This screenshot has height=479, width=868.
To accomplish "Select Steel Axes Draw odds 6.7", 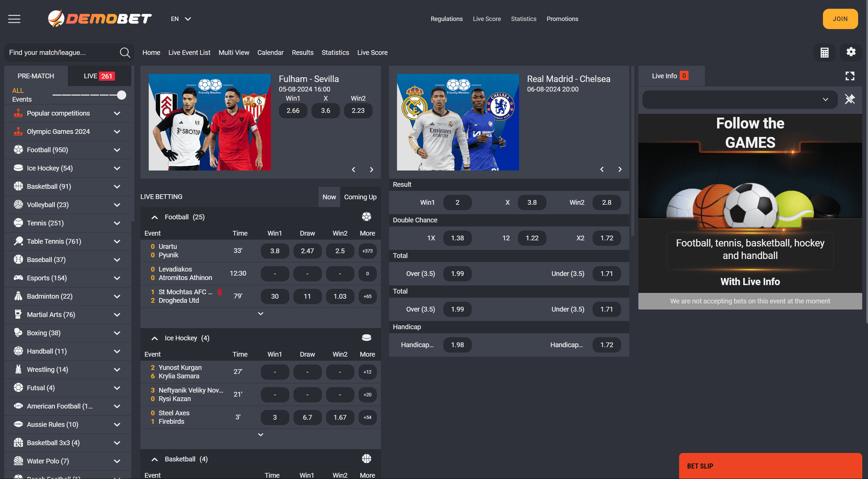I will pos(307,417).
